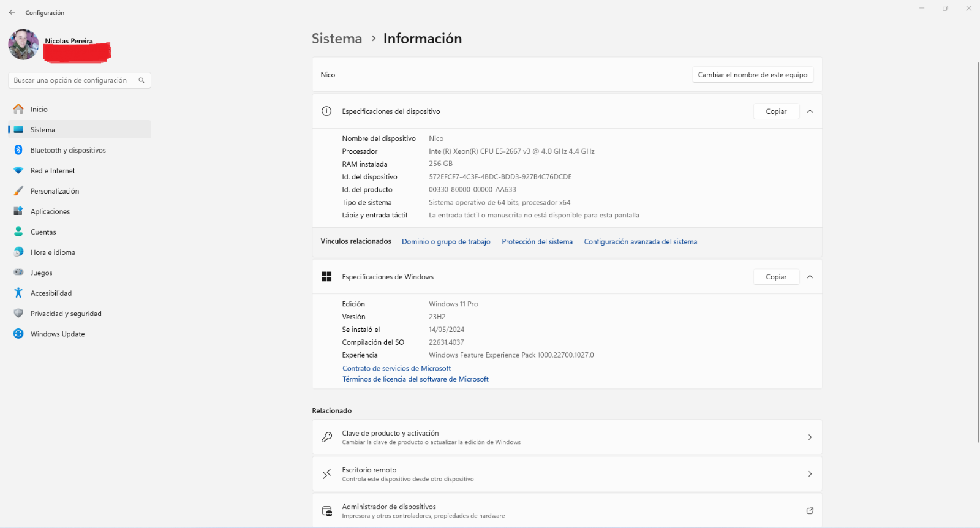Click the Juegos controller icon
The height and width of the screenshot is (528, 980).
coord(18,273)
